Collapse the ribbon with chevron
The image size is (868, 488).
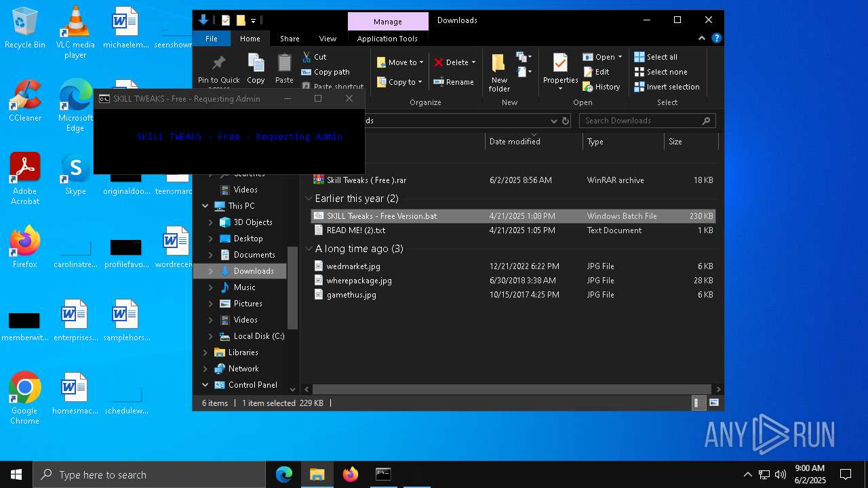(x=702, y=39)
